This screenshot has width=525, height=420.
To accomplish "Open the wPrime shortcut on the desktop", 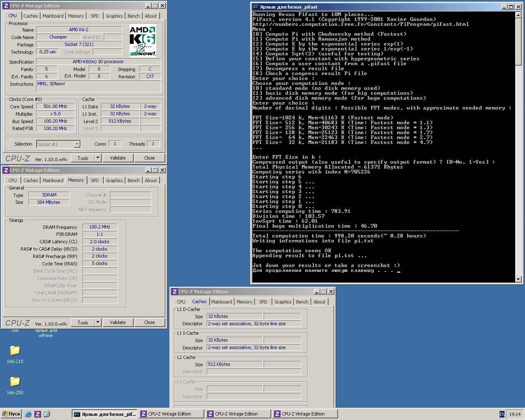I will [x=46, y=333].
